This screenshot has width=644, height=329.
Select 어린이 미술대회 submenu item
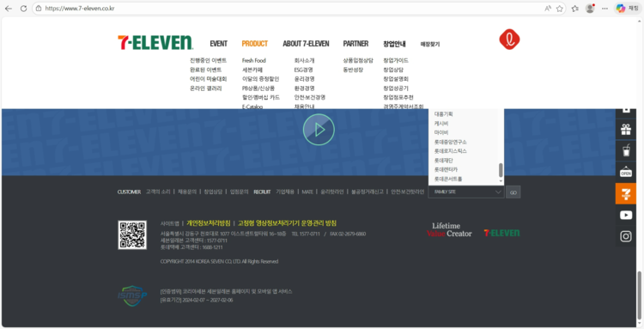(x=208, y=79)
